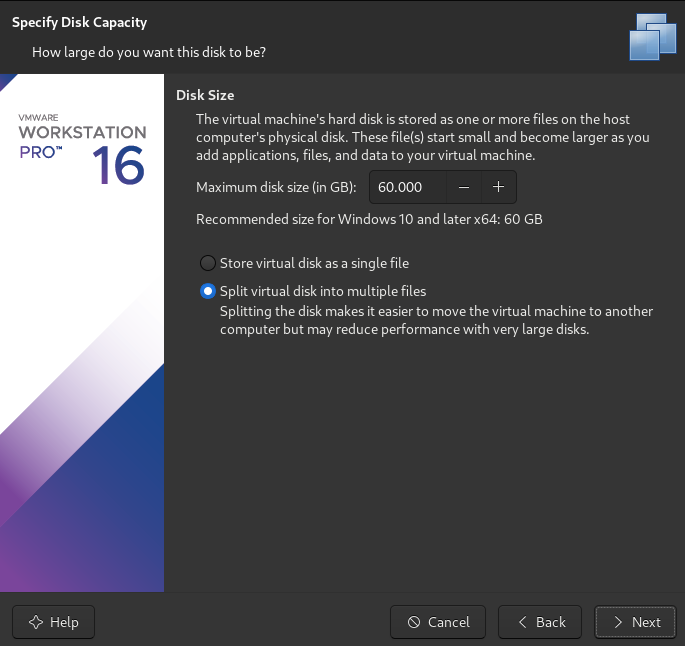The width and height of the screenshot is (685, 646).
Task: Open the Help dialog
Action: click(x=53, y=622)
